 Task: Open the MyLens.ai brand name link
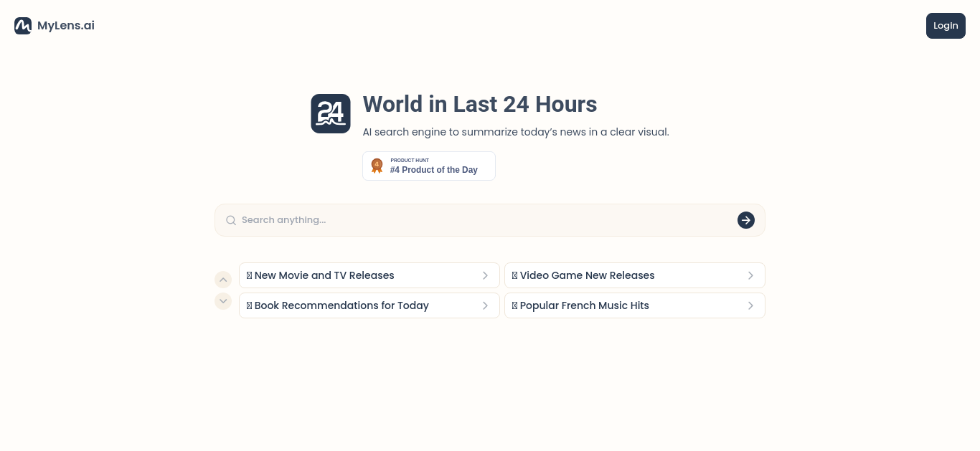coord(66,26)
